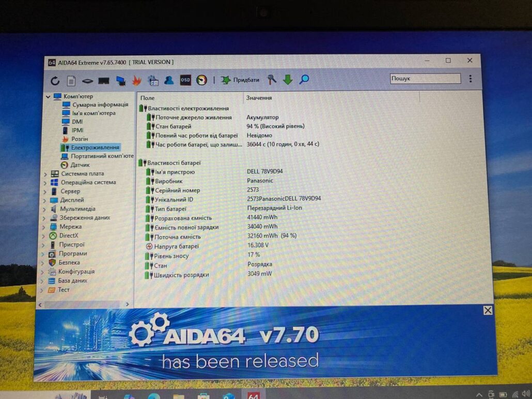Click the manufacturer value "Panasonic"
532x399 pixels.
[260, 181]
